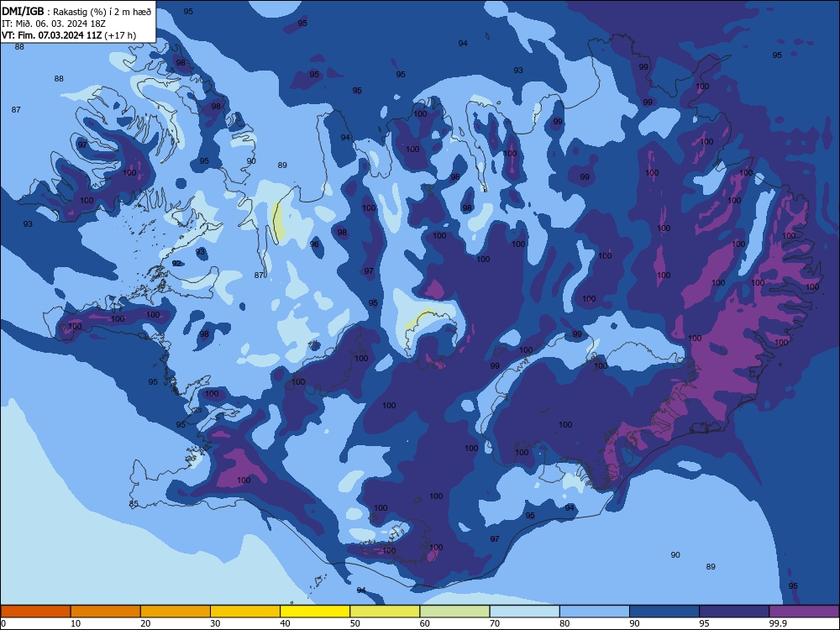Select the '10' tick label on the legend
The width and height of the screenshot is (840, 630).
(x=76, y=623)
